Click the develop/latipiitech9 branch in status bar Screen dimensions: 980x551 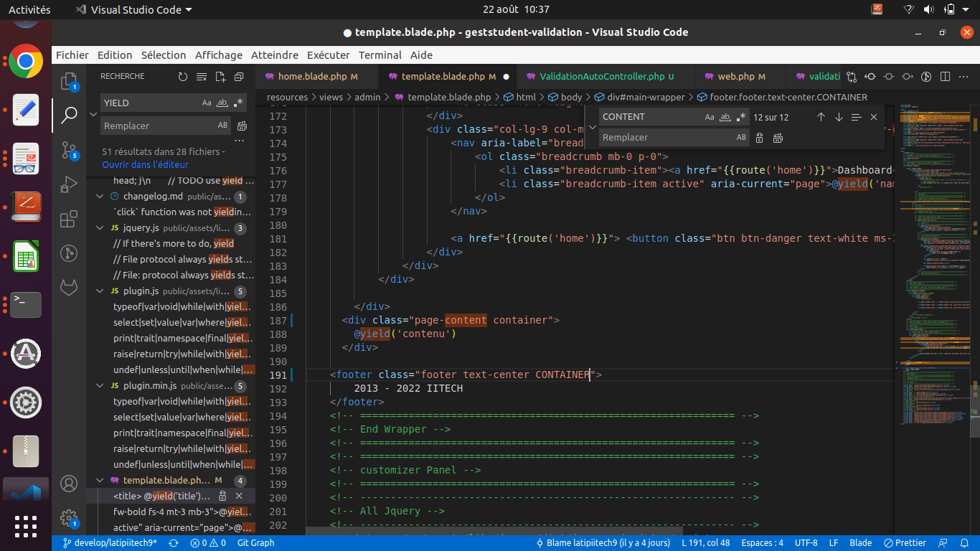point(110,543)
